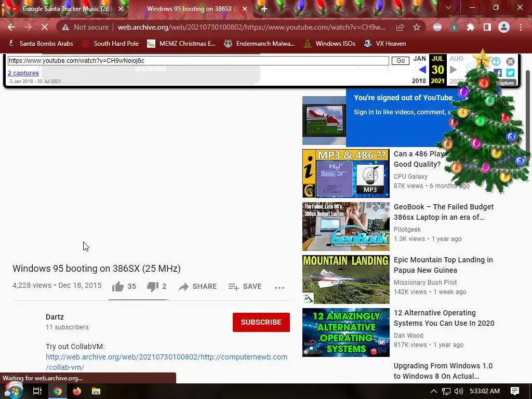Close the Google Santa Tracker Music tab
Screen dimensions: 532x399
(121, 9)
